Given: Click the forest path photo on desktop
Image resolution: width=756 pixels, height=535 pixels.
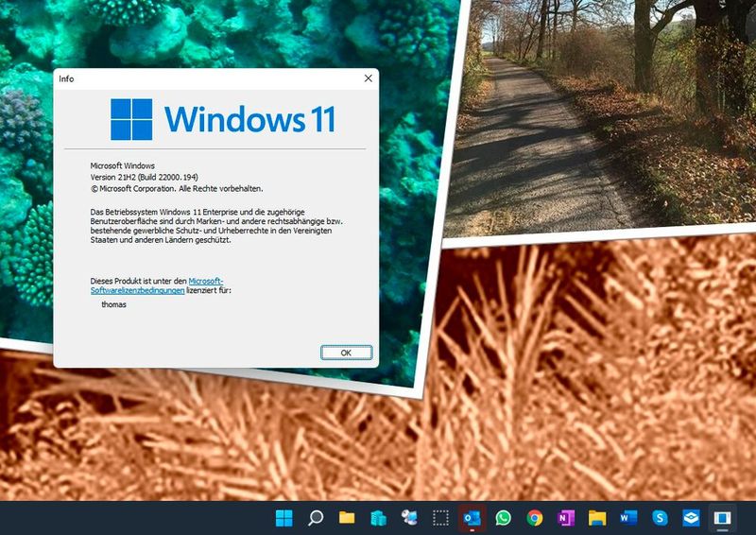Looking at the screenshot, I should pyautogui.click(x=603, y=115).
